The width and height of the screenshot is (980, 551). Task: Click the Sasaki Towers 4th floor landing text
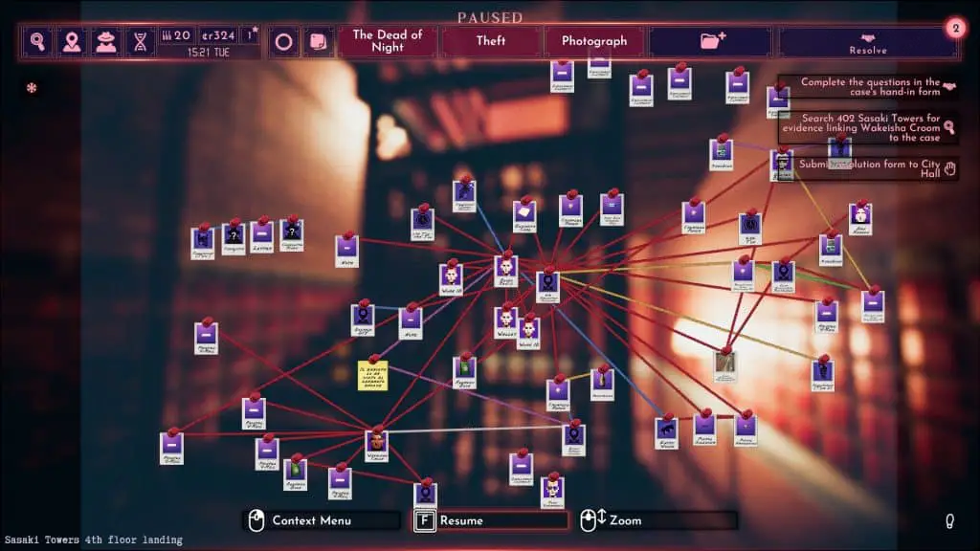pos(94,540)
